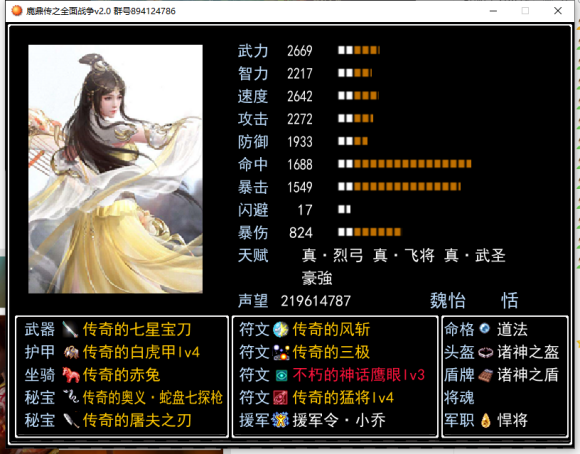Click the character portrait image
This screenshot has width=580, height=454.
[x=115, y=169]
